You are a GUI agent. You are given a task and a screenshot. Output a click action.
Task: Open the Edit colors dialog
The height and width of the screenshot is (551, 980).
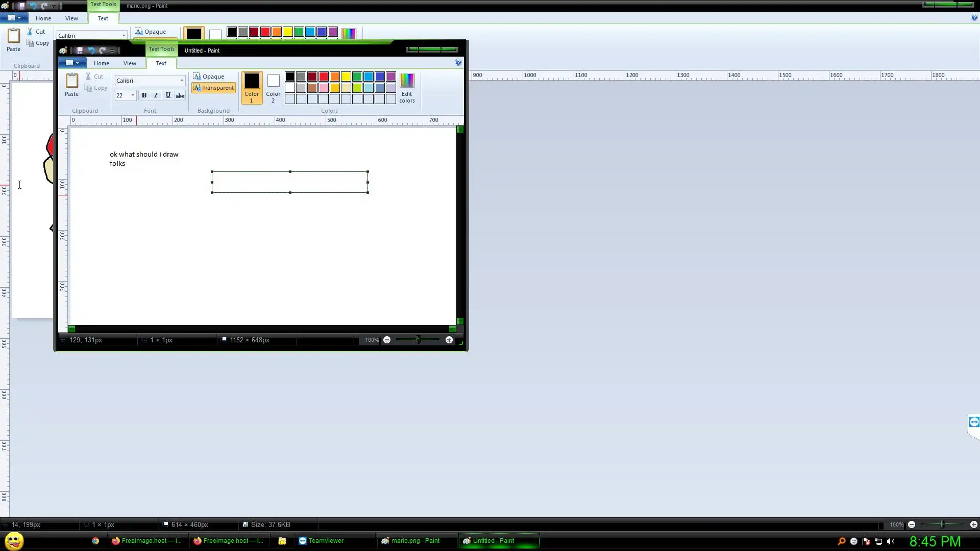click(407, 88)
